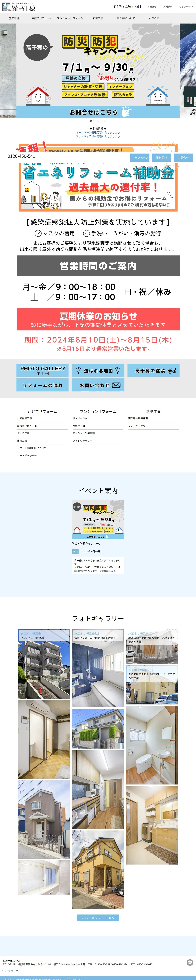196x980 pixels.
Task: Open サイトマップ link in footer
Action: pyautogui.click(x=10, y=971)
